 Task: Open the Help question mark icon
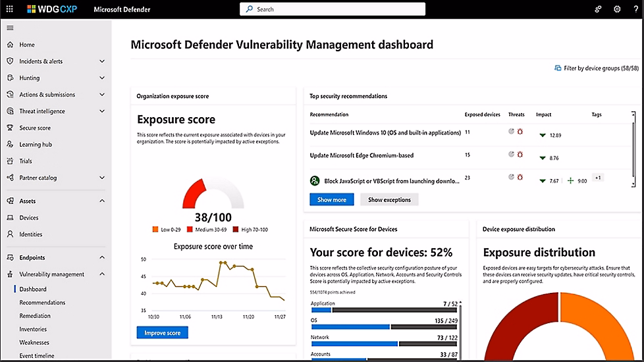tap(635, 9)
